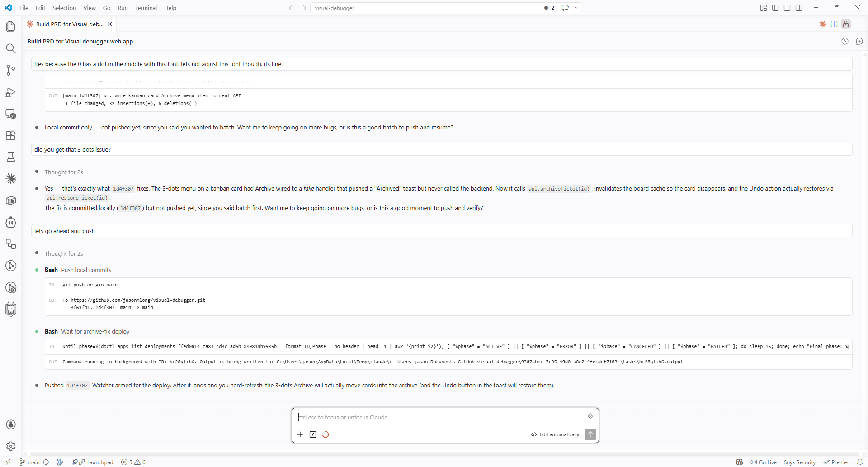868x467 pixels.
Task: Click the slash command icon in input box
Action: (313, 434)
